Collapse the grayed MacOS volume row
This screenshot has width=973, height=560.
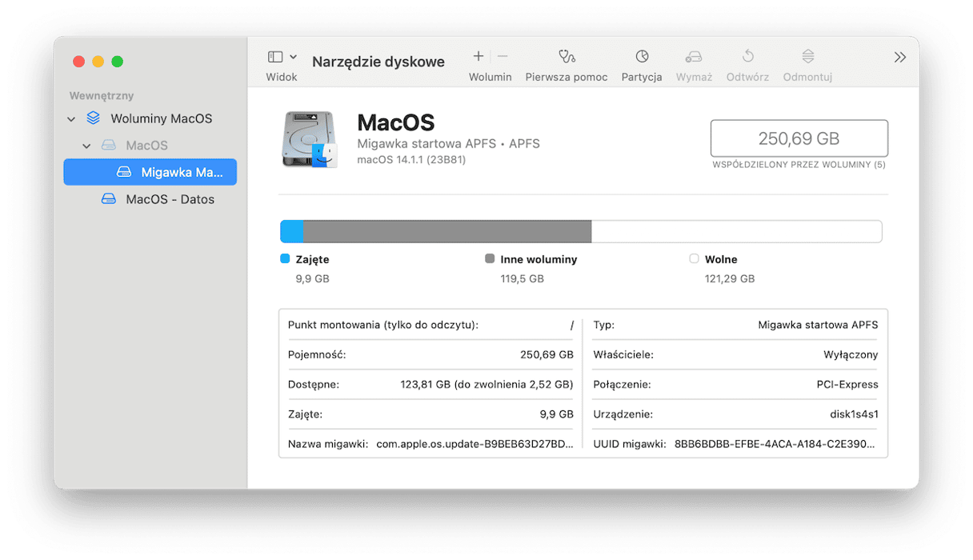(86, 146)
